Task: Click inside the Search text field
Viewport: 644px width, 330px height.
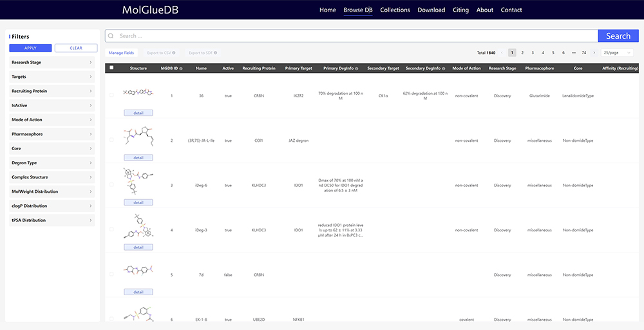Action: pyautogui.click(x=354, y=36)
